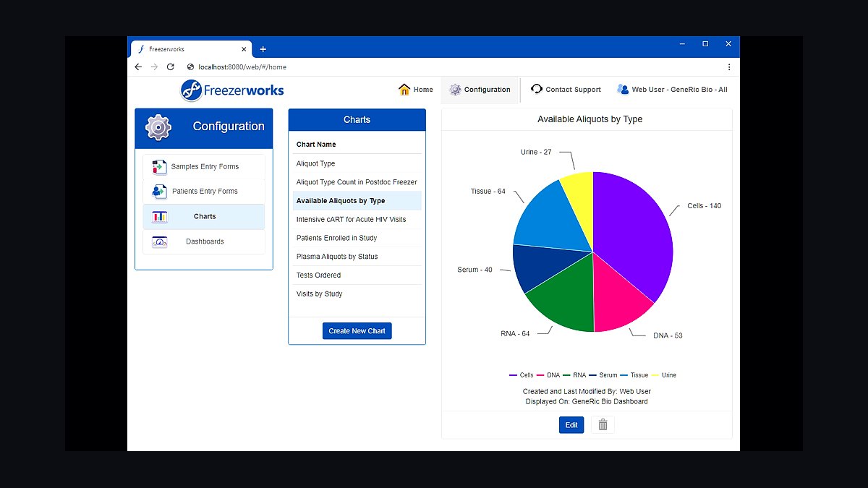Open Dashboards in Configuration sidebar

(x=204, y=241)
